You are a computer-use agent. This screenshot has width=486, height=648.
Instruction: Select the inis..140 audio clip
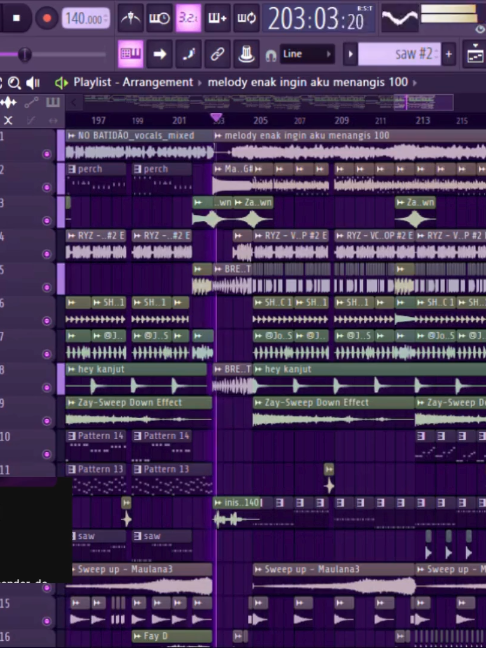coord(237,512)
